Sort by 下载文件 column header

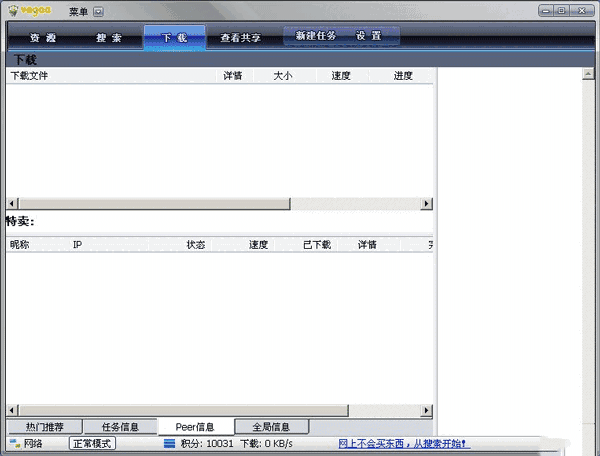(111, 76)
